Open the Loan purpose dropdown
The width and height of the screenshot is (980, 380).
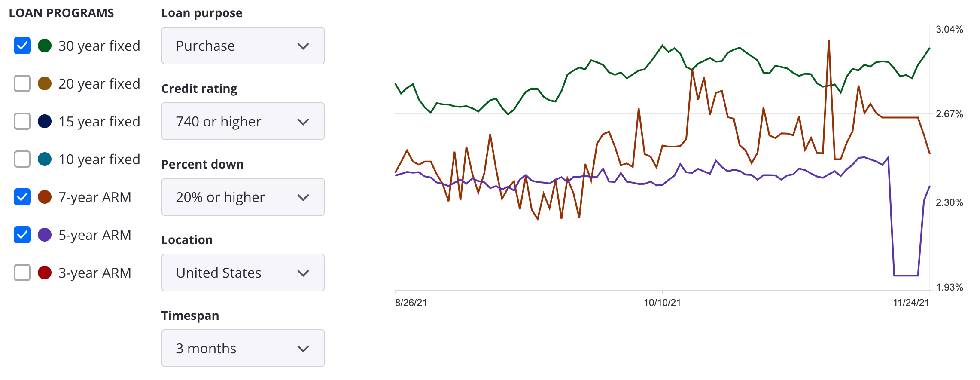[x=243, y=46]
